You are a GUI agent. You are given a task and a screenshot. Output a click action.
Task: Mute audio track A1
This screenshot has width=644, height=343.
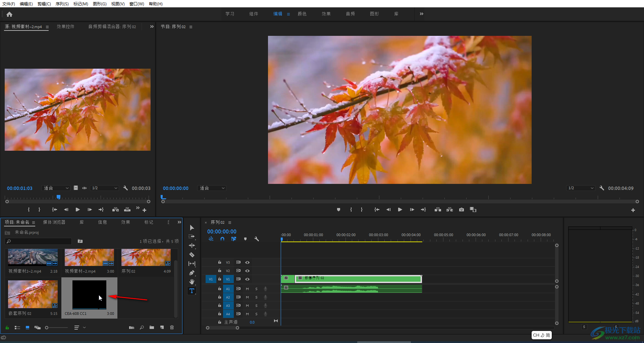pos(247,289)
